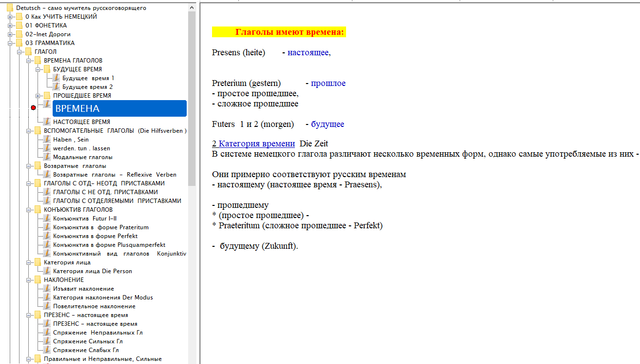Screen dimensions: 640x364
Task: Click the heading 'Глаголы имеют времена:'
Action: [x=290, y=32]
